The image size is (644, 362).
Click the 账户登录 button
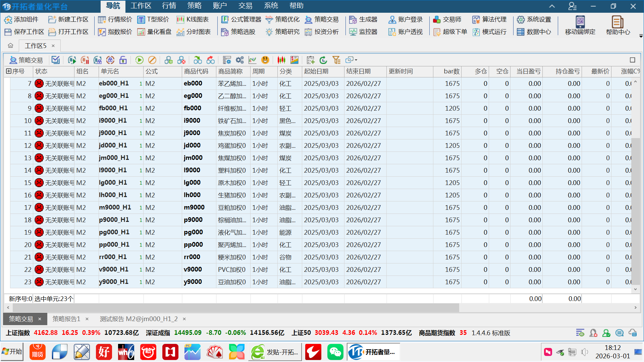click(406, 19)
